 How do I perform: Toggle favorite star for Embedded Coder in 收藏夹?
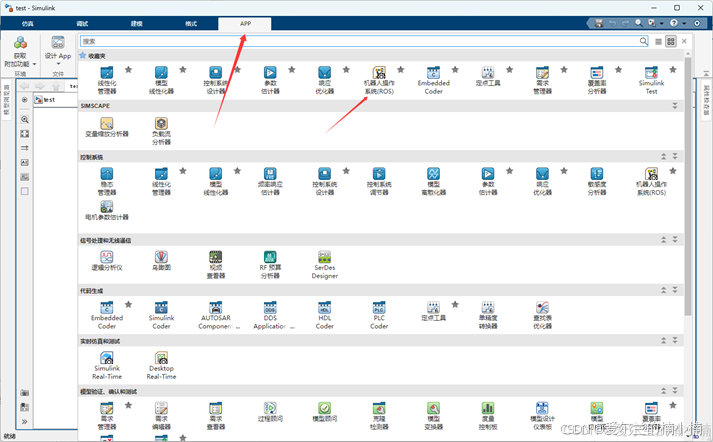455,70
